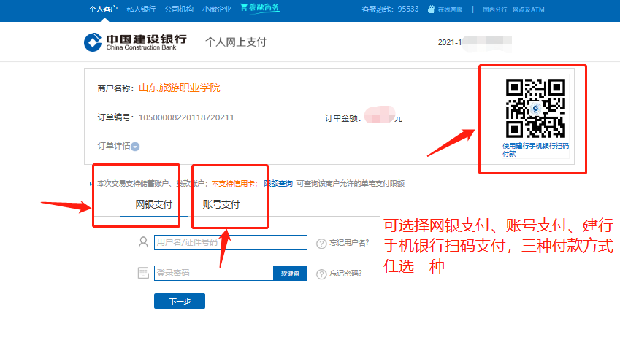
Task: Open the 软键盘 soft keyboard button
Action: click(290, 274)
